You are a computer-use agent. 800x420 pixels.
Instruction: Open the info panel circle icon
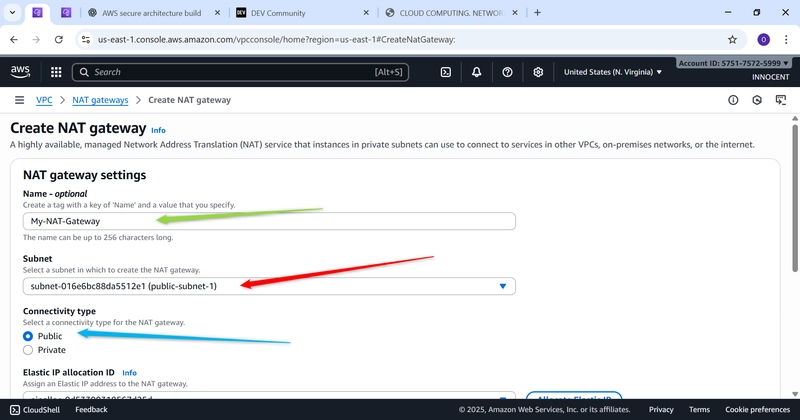(733, 100)
